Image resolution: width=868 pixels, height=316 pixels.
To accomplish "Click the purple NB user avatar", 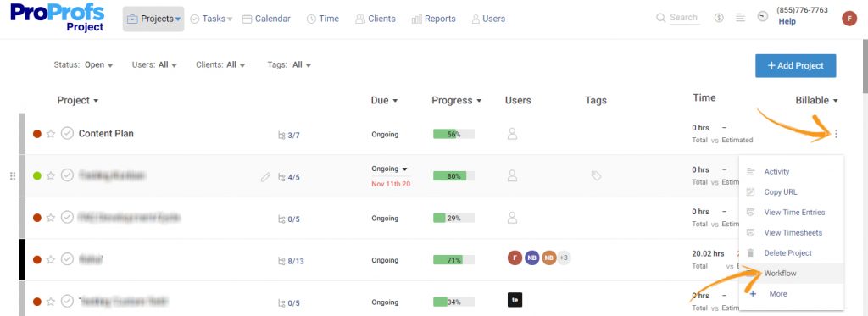I will pyautogui.click(x=532, y=258).
